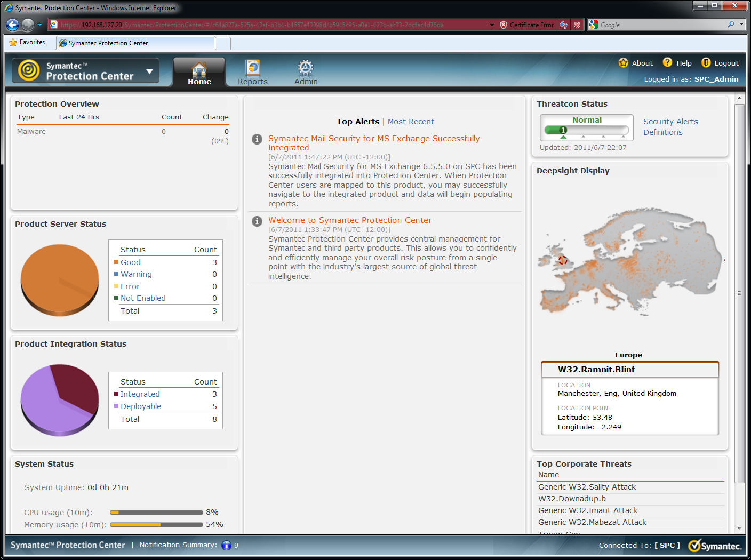Screen dimensions: 751x560
Task: Click the browser Forward button
Action: pos(28,25)
